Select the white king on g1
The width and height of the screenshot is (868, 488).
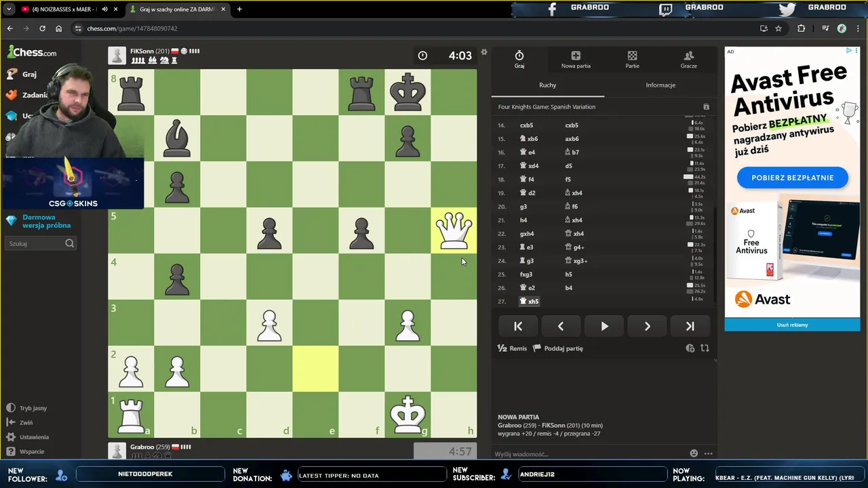pos(408,415)
